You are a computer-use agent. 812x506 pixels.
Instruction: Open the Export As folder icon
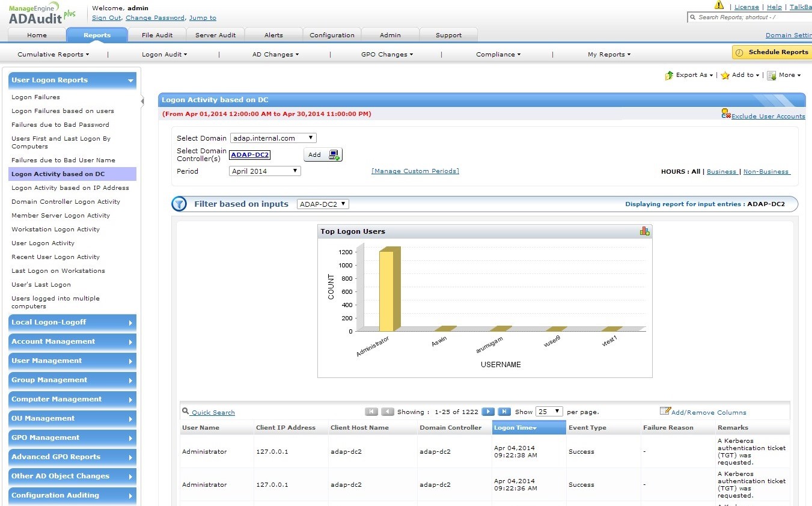(x=670, y=75)
